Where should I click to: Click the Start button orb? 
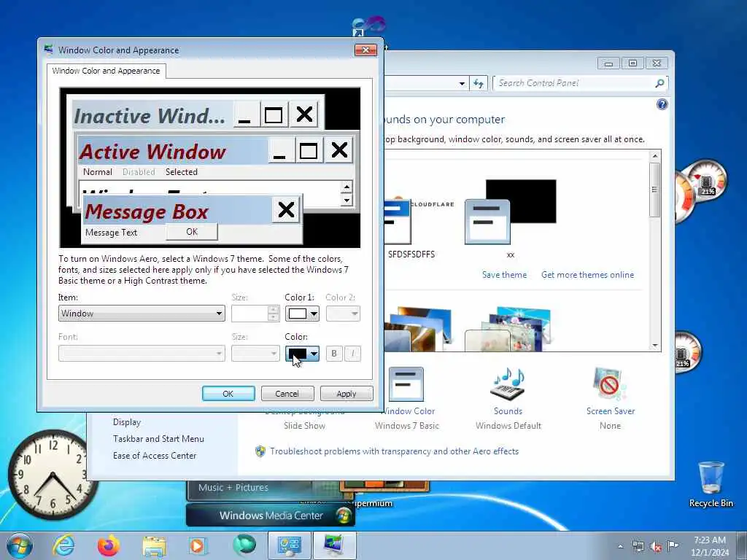click(x=20, y=545)
